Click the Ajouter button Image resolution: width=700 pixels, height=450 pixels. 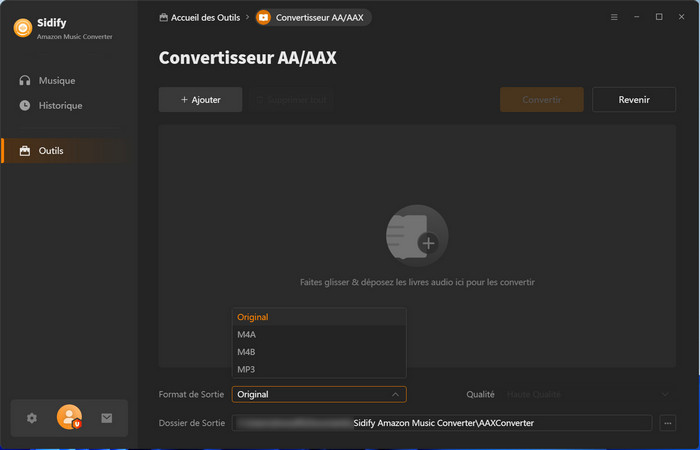[200, 100]
